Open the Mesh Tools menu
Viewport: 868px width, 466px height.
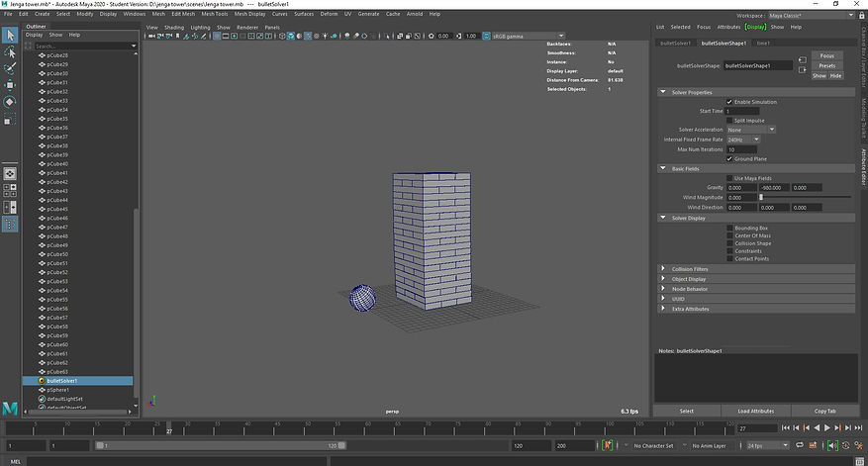click(x=214, y=14)
